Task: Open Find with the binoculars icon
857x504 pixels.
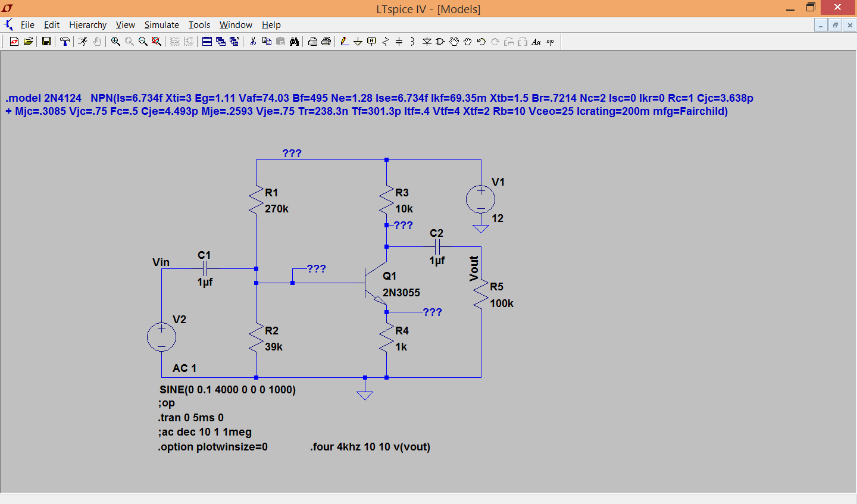Action: [294, 42]
